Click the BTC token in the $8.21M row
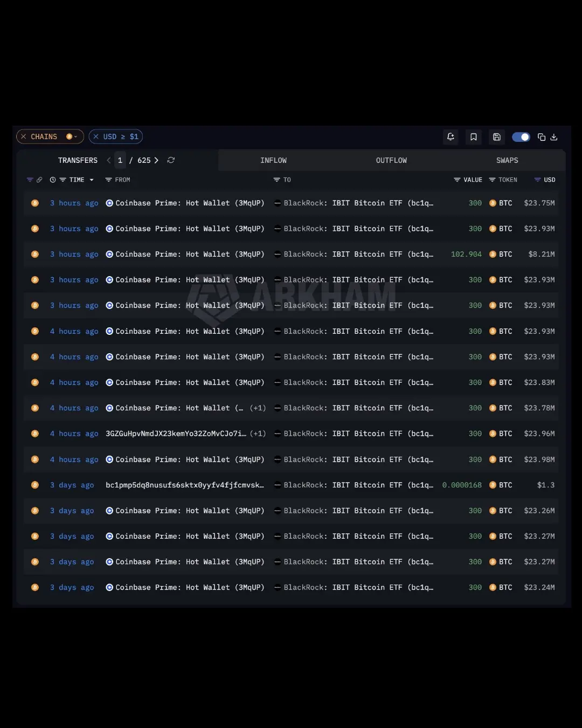Viewport: 582px width, 728px height. coord(501,254)
